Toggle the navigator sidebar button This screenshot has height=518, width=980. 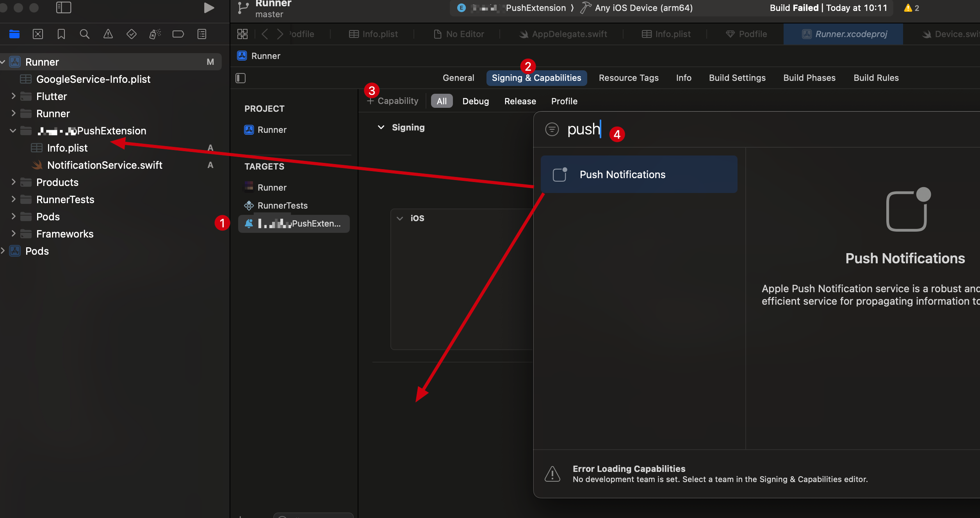(64, 7)
